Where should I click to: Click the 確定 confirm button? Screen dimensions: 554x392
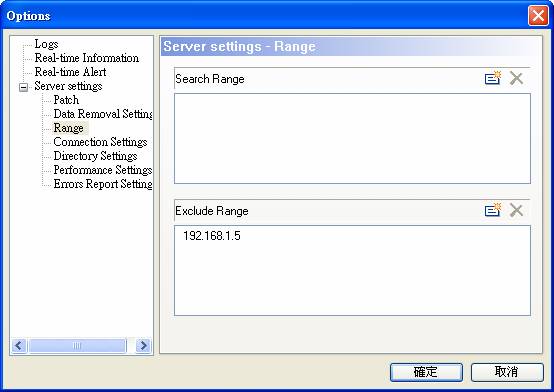(426, 372)
